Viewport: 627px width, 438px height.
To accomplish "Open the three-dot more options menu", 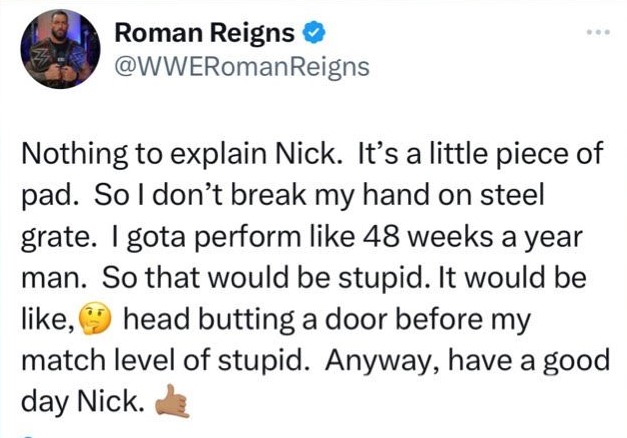I will [598, 32].
